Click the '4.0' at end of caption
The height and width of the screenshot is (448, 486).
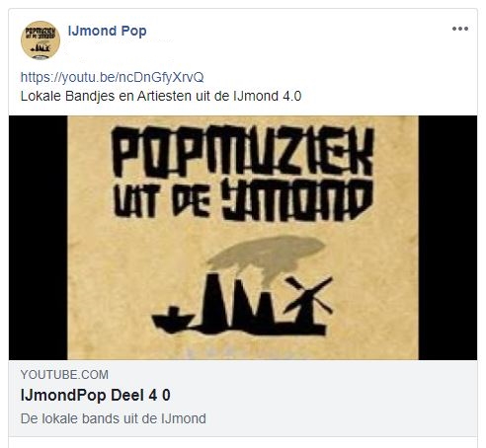(x=292, y=97)
